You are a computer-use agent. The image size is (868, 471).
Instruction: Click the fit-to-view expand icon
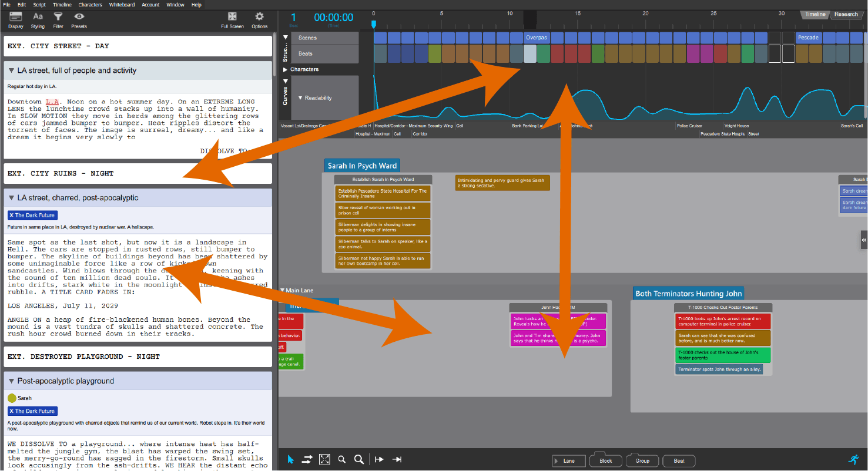coord(324,459)
